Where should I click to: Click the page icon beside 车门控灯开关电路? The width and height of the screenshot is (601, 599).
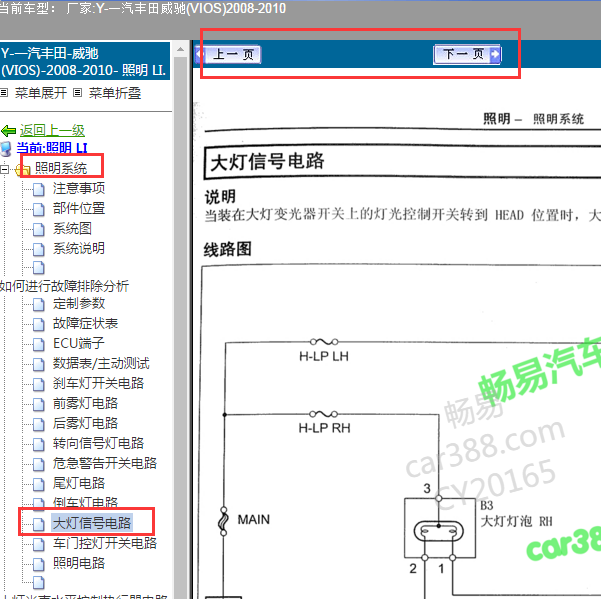tap(38, 543)
